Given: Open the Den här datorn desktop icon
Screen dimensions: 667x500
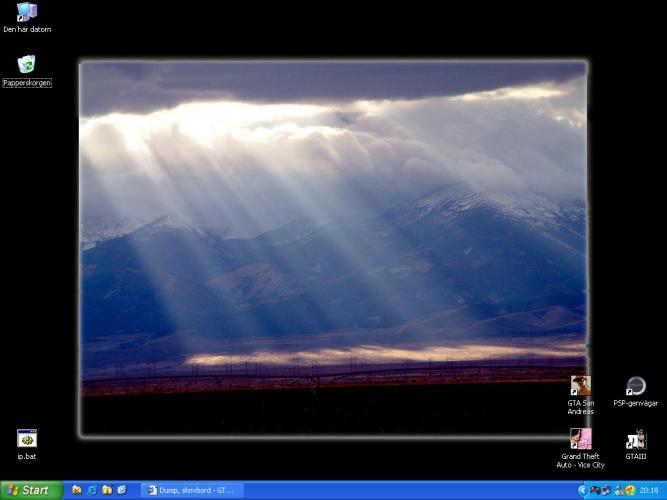Looking at the screenshot, I should click(27, 13).
